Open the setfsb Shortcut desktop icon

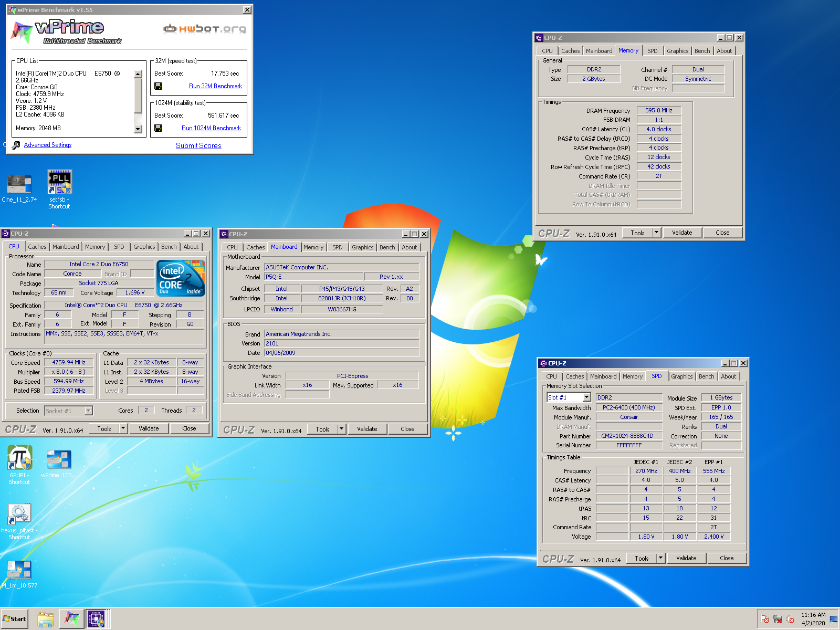59,190
